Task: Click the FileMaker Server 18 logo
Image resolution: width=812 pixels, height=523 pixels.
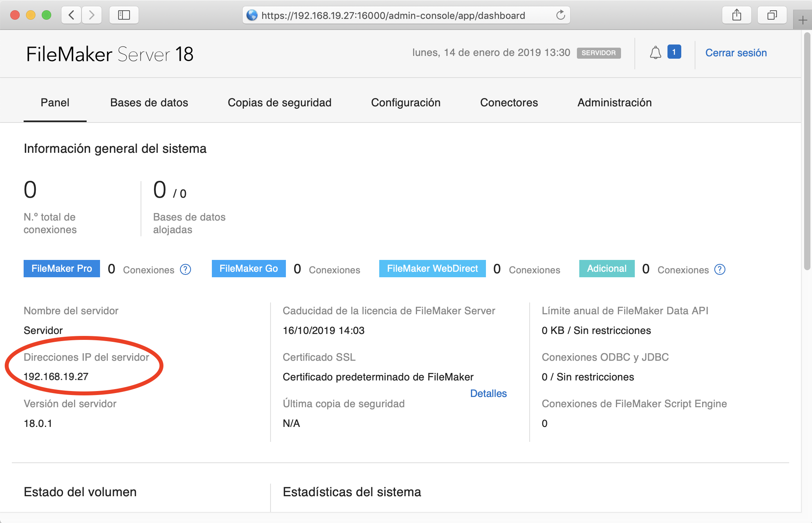Action: [110, 54]
